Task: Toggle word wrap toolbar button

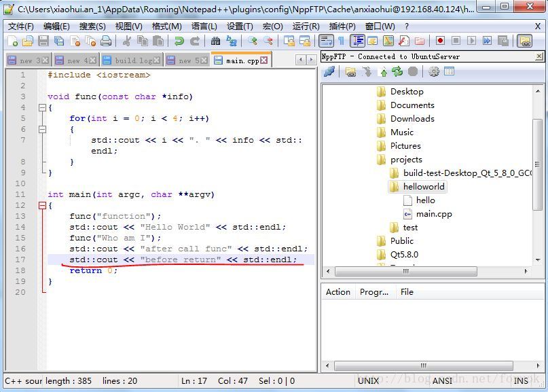Action: [327, 41]
